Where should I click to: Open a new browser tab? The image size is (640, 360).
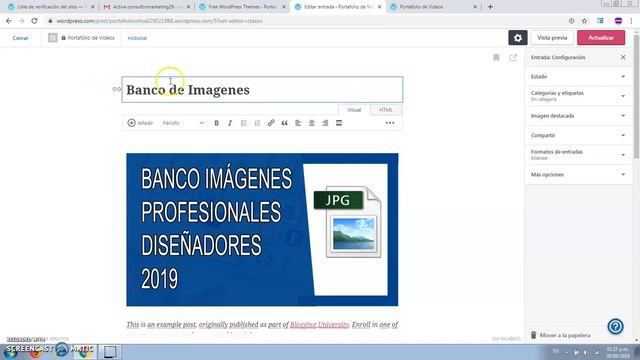[x=490, y=7]
